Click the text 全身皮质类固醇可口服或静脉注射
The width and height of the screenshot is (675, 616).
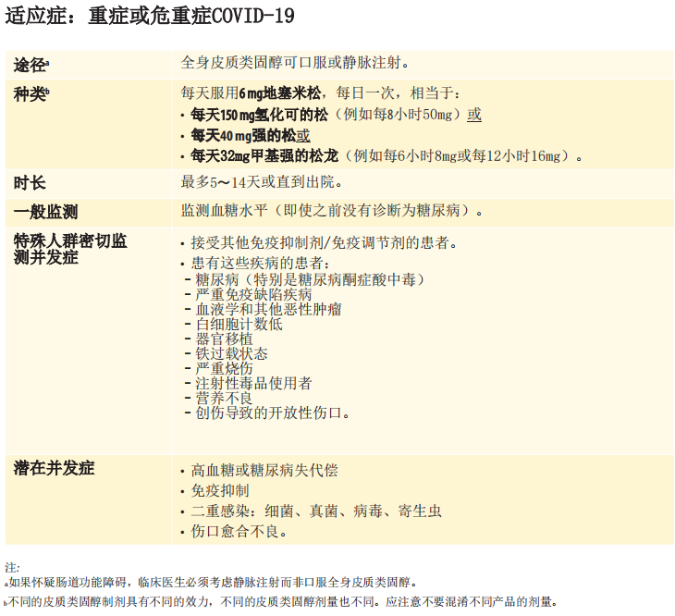point(295,63)
